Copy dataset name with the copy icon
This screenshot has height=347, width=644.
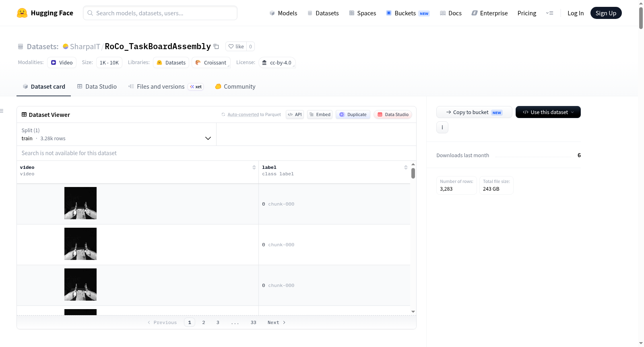click(x=216, y=46)
